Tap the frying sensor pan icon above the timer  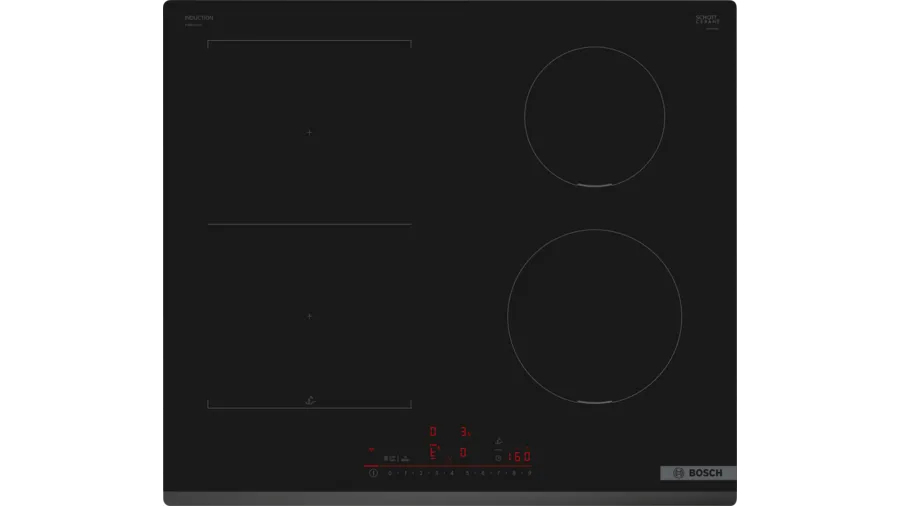[498, 441]
